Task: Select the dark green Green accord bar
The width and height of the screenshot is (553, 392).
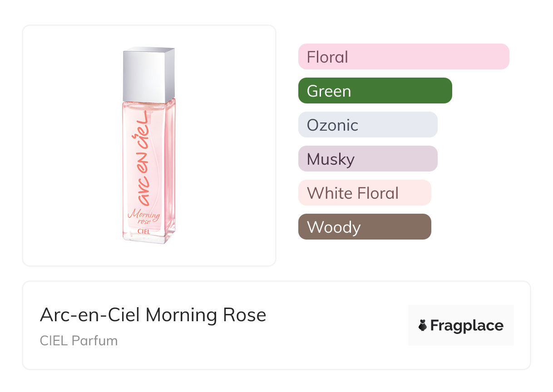Action: point(375,91)
